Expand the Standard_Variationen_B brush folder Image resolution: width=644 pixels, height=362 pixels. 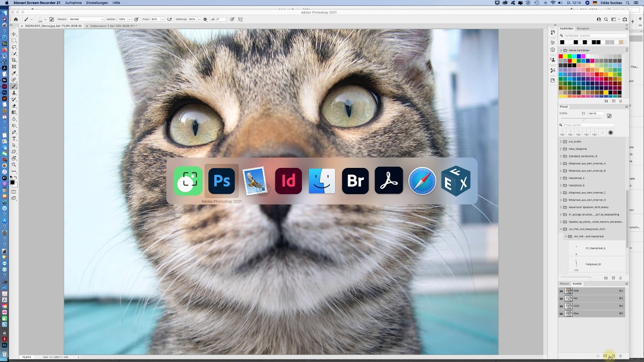coord(561,156)
